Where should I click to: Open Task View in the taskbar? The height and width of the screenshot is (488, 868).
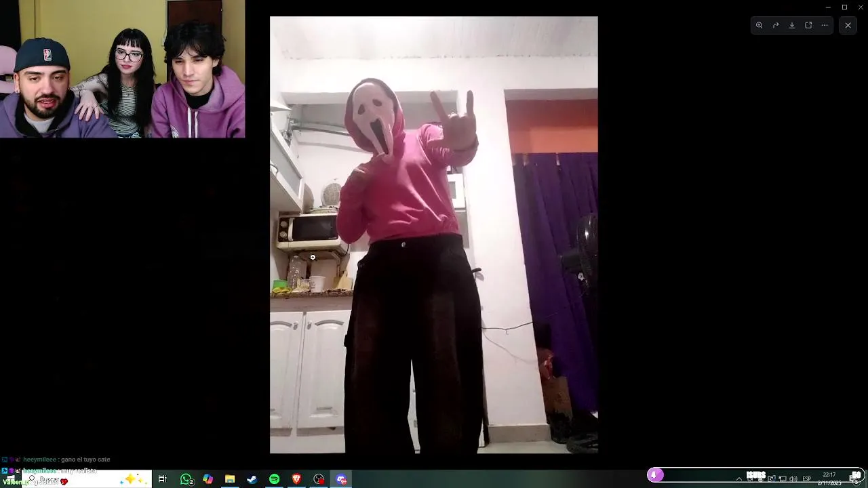(x=163, y=479)
